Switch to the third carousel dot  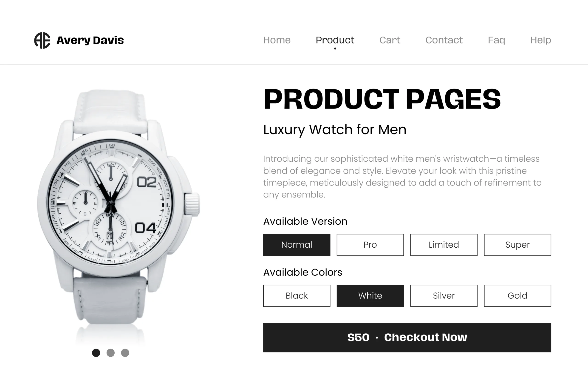tap(125, 353)
